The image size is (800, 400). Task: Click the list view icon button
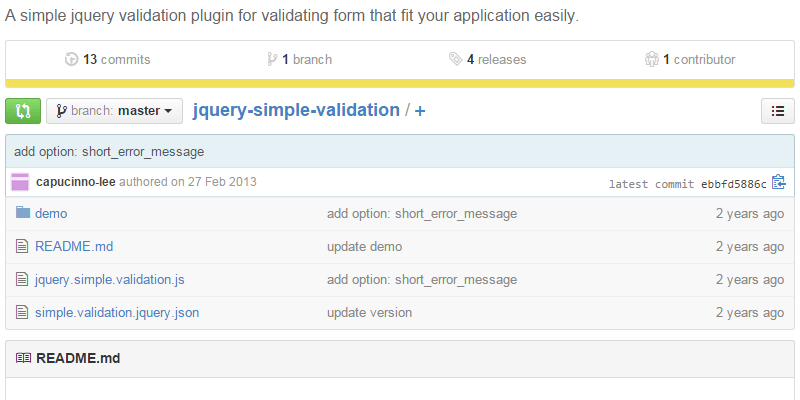777,111
